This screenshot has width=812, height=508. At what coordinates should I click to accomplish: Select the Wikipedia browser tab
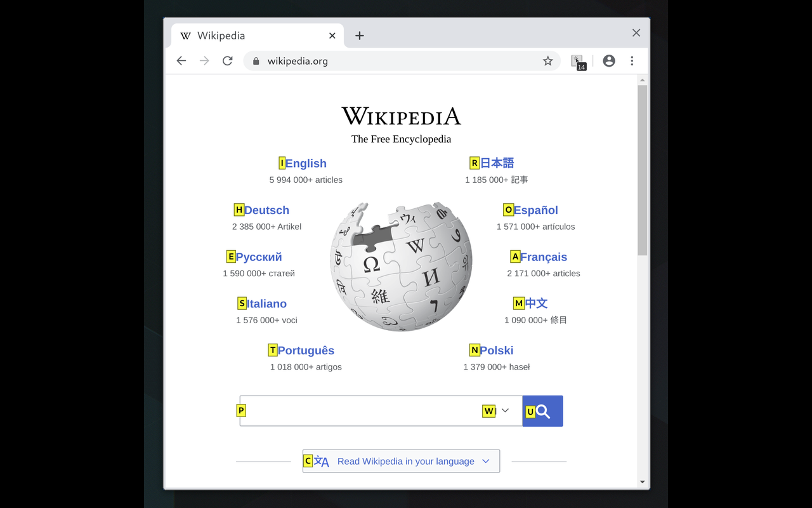[x=258, y=36]
